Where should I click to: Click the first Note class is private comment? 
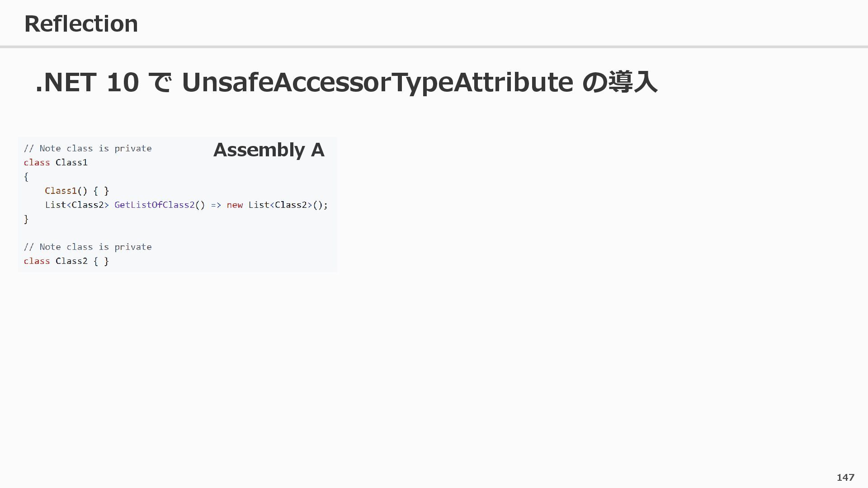click(88, 149)
